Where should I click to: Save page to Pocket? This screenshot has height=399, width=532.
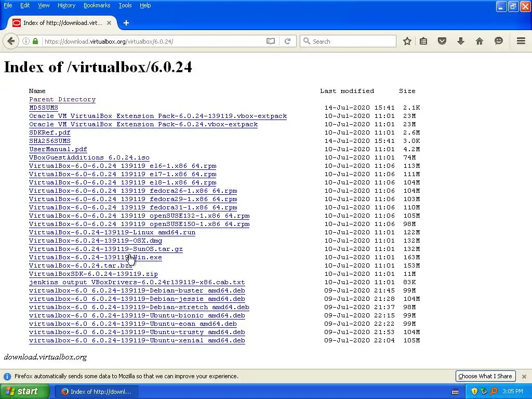(x=442, y=42)
